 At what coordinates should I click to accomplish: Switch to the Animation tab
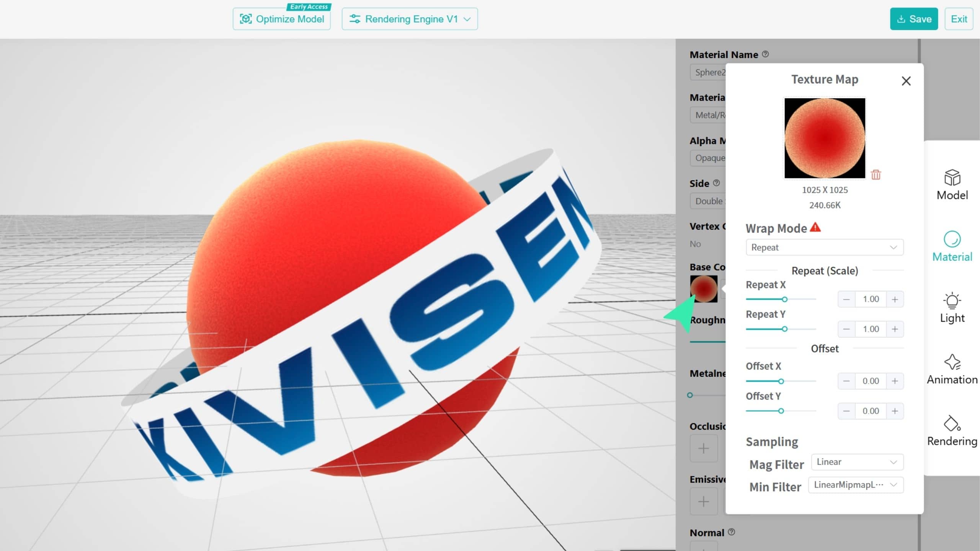(x=952, y=370)
